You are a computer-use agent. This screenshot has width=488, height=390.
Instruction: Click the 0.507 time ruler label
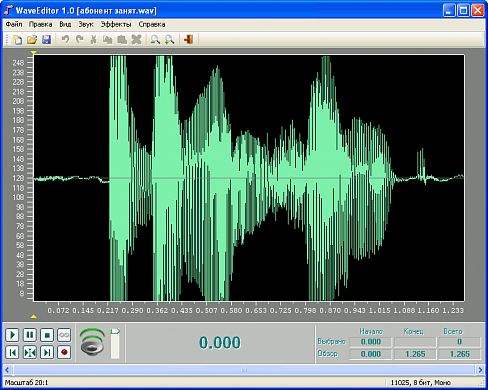[206, 310]
